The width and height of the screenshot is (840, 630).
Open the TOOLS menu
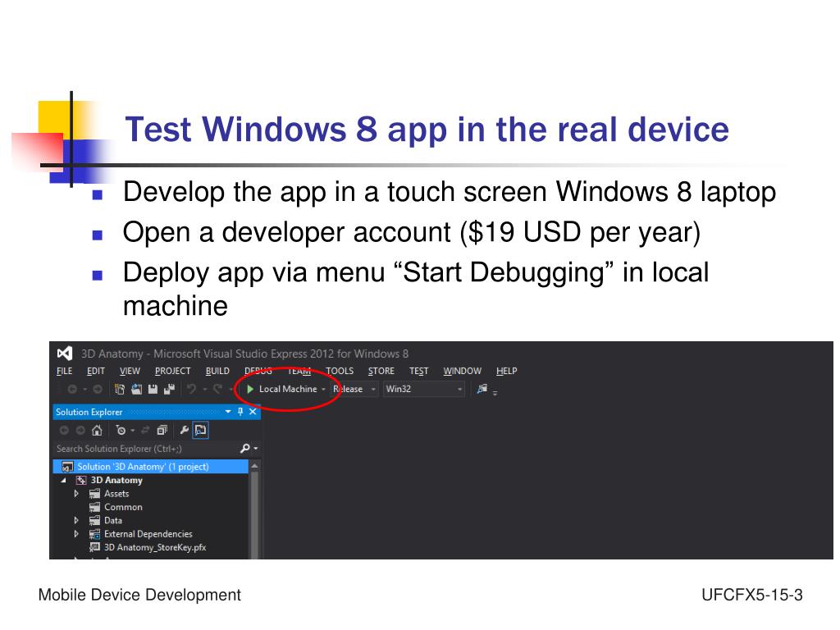click(340, 371)
